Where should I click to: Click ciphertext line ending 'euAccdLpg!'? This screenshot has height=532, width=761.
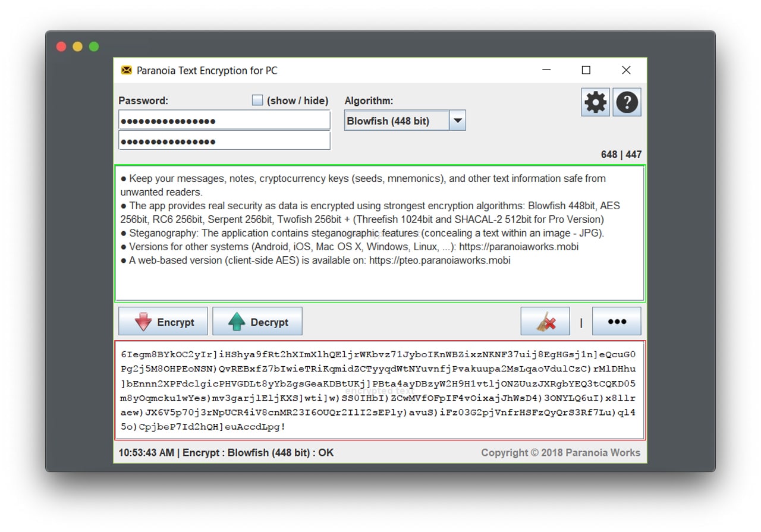[x=203, y=427]
